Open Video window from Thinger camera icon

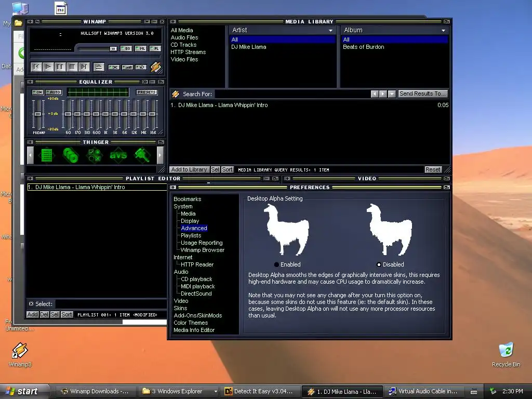tap(142, 155)
